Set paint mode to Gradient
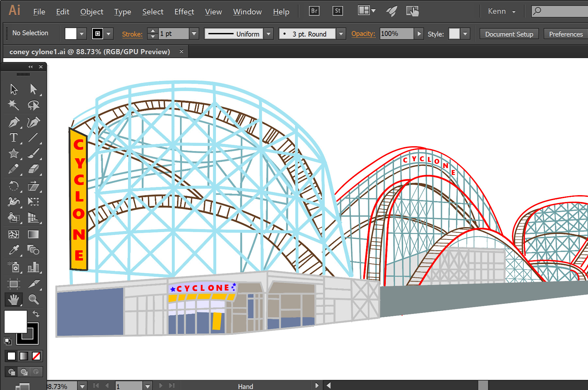This screenshot has width=588, height=390. click(x=24, y=356)
